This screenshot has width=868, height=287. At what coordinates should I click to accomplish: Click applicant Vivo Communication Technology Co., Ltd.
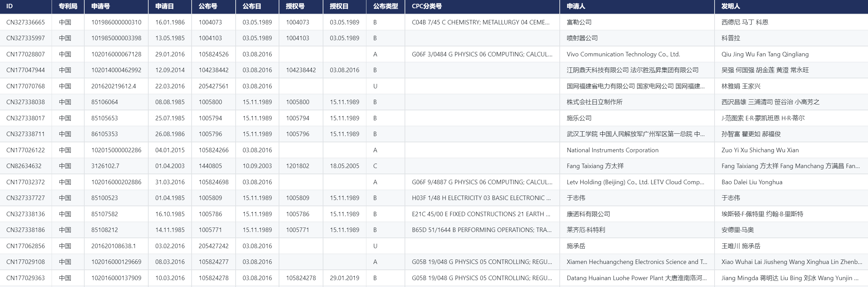click(623, 54)
